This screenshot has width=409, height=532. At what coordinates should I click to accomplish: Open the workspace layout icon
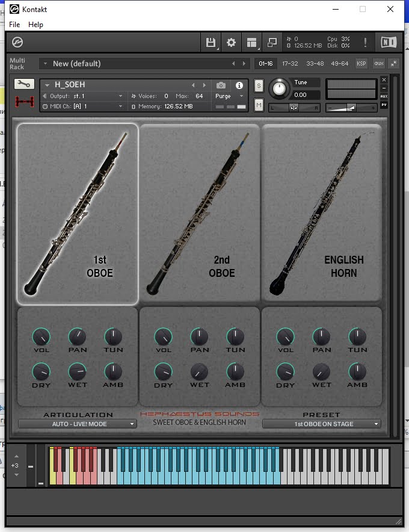(x=251, y=43)
